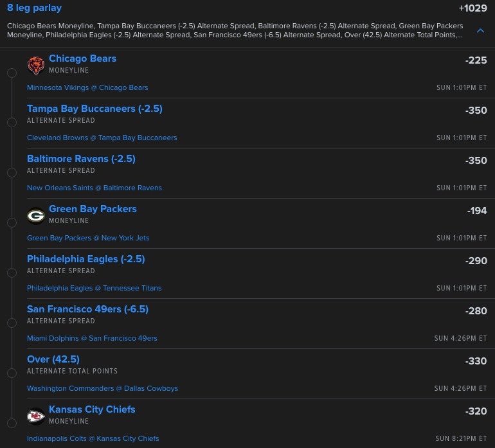Click the -320 Chiefs odds
This screenshot has height=448, width=495.
pyautogui.click(x=476, y=411)
